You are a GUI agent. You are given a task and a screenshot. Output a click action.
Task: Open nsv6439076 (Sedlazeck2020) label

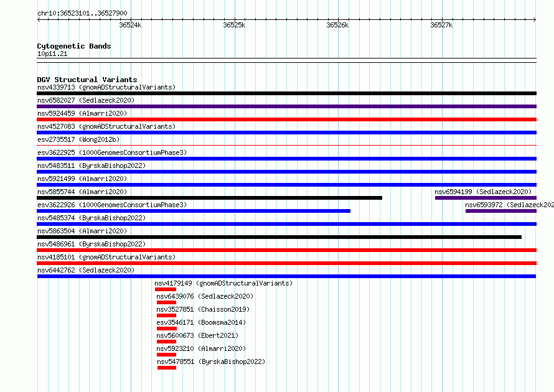[x=205, y=296]
